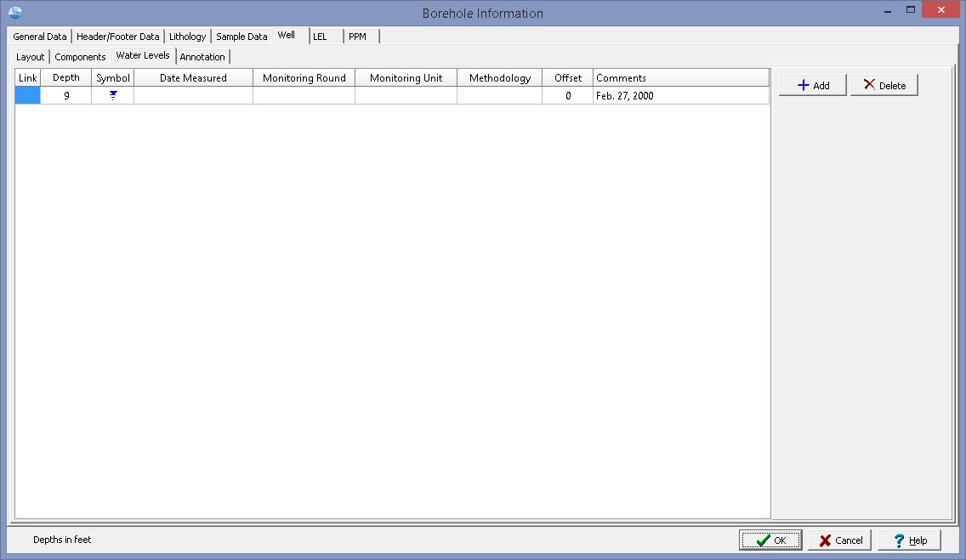Screen dimensions: 966x560
Task: Select the Lithology tab
Action: pos(187,37)
